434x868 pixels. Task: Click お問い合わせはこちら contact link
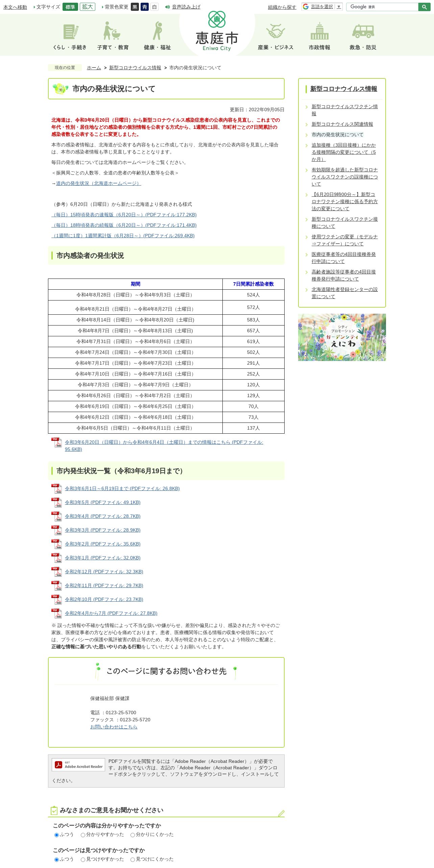114,727
